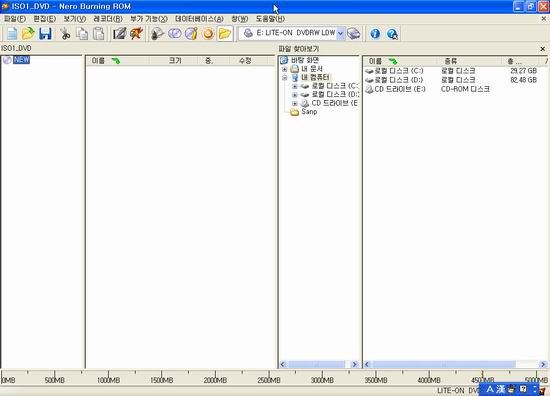Sort compilation list by 크기 column
The image size is (550, 396).
pyautogui.click(x=175, y=61)
